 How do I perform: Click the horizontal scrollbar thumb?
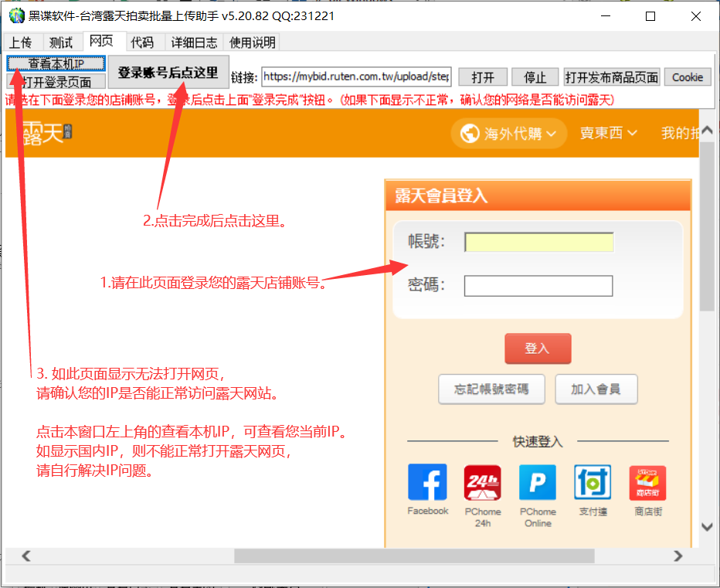coord(414,556)
